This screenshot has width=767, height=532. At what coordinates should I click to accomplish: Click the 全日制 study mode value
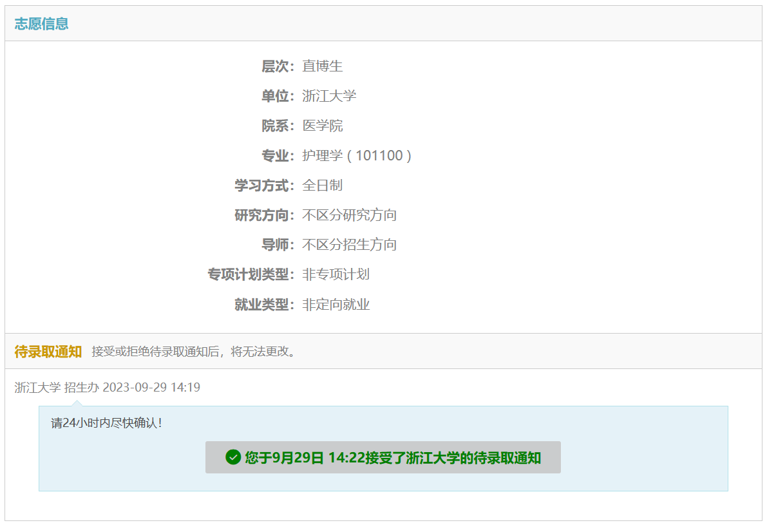coord(323,185)
